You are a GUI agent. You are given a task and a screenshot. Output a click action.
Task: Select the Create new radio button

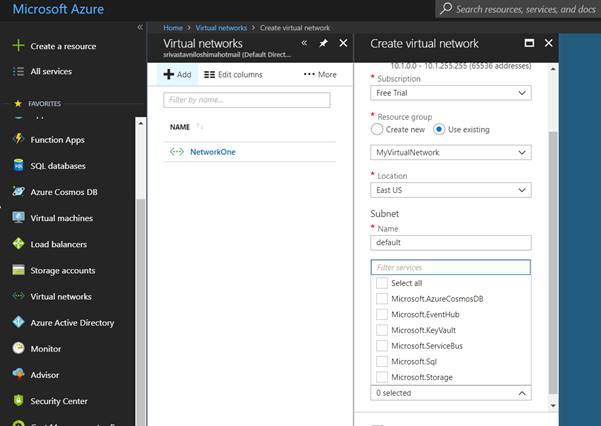tap(377, 130)
